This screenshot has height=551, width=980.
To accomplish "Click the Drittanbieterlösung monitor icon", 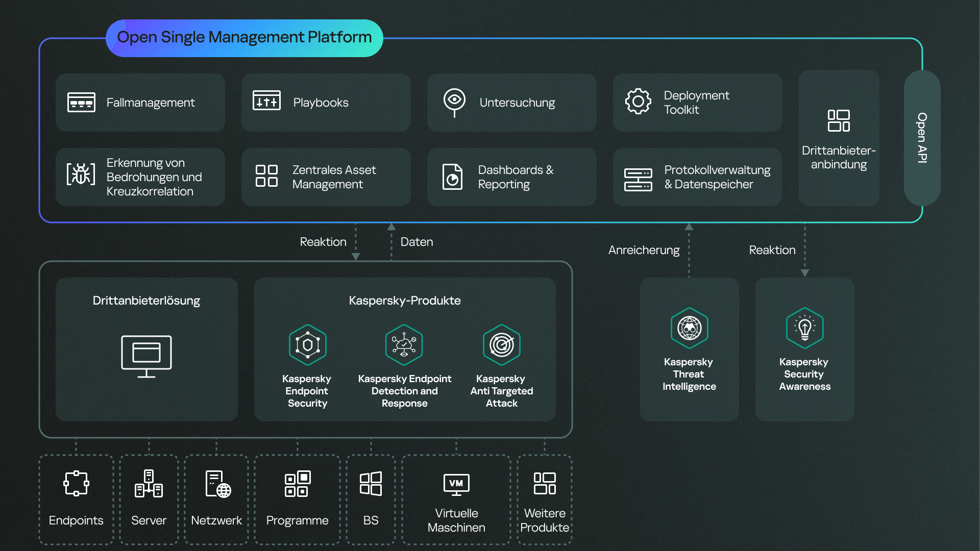I will (146, 356).
